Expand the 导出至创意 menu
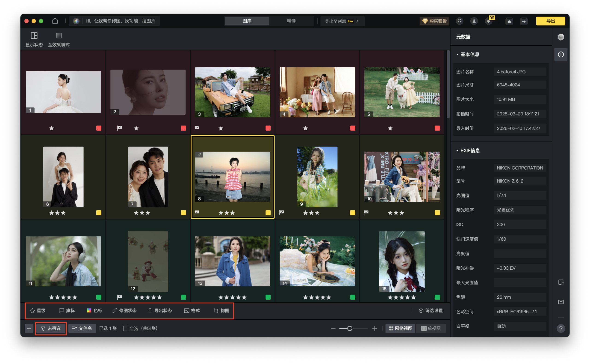 pos(342,21)
